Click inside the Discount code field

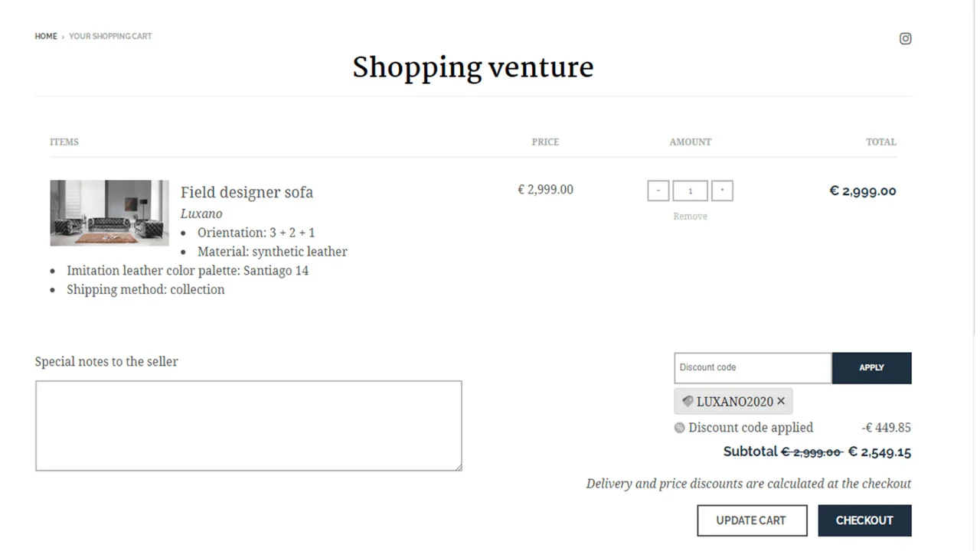pos(752,367)
